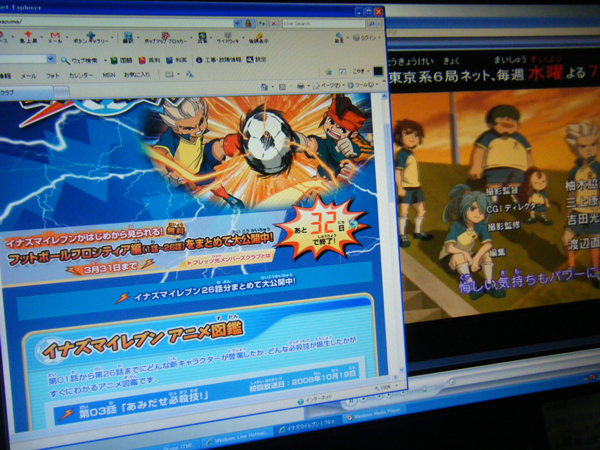Click the ウェブ検索 magnifier button
The image size is (600, 450).
point(80,60)
